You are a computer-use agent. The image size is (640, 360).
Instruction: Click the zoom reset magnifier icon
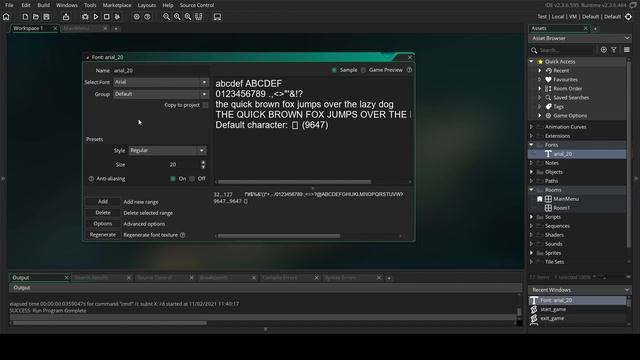coord(177,17)
